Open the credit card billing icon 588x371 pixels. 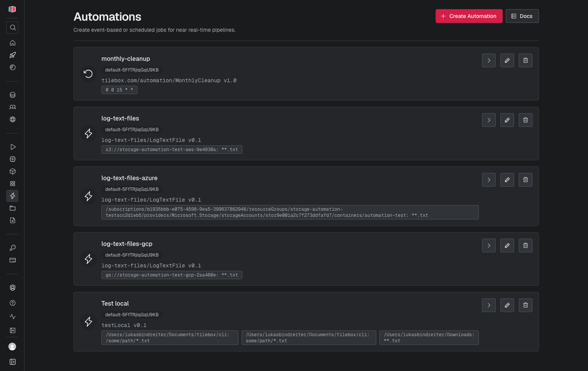pos(12,260)
